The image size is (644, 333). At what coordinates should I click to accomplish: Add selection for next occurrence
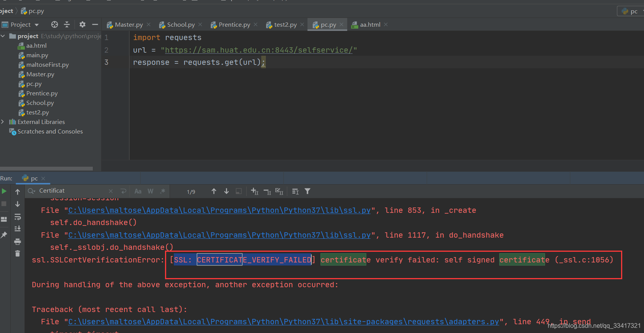[255, 191]
